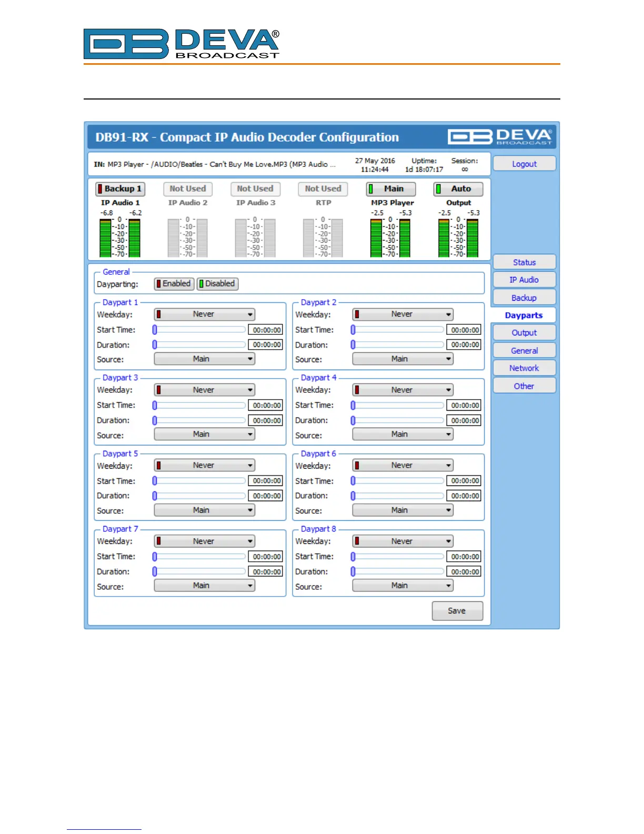Click the greyed IP Audio 2 level meter
This screenshot has height=834, width=644.
coord(187,238)
